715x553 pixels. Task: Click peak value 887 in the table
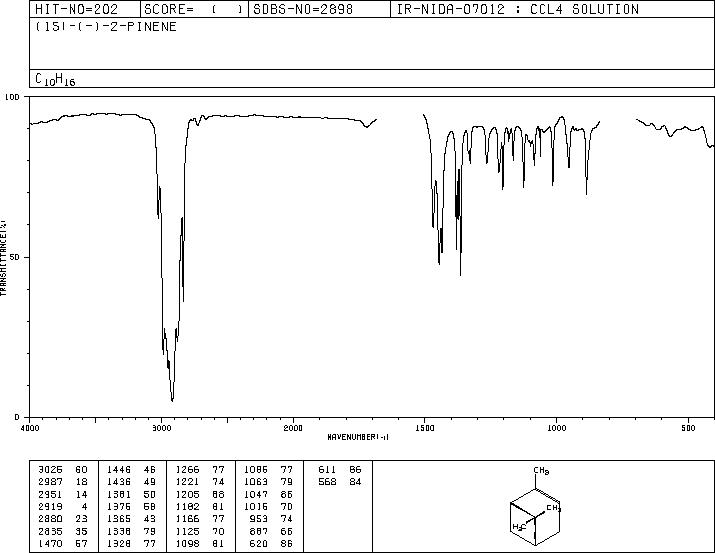(x=259, y=532)
